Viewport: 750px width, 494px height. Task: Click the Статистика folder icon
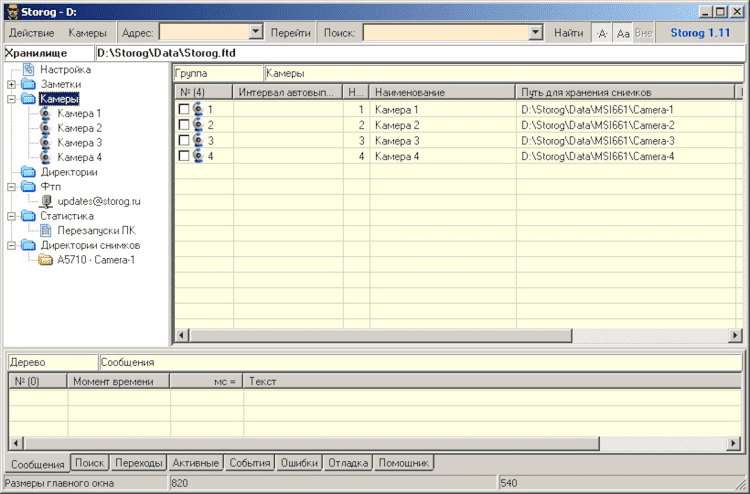[x=28, y=216]
